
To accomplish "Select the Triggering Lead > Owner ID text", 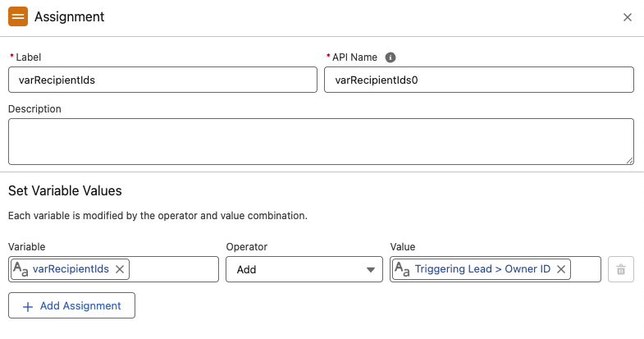I will coord(482,269).
